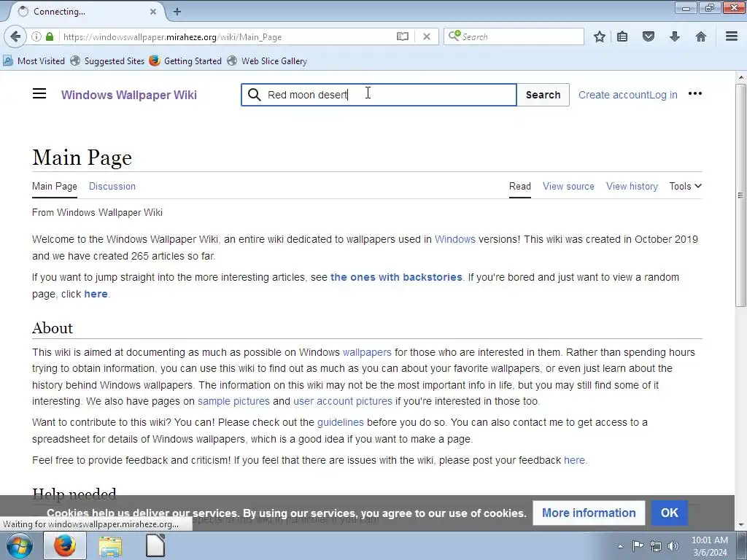747x560 pixels.
Task: Open Firefox hamburger menu
Action: (x=732, y=36)
